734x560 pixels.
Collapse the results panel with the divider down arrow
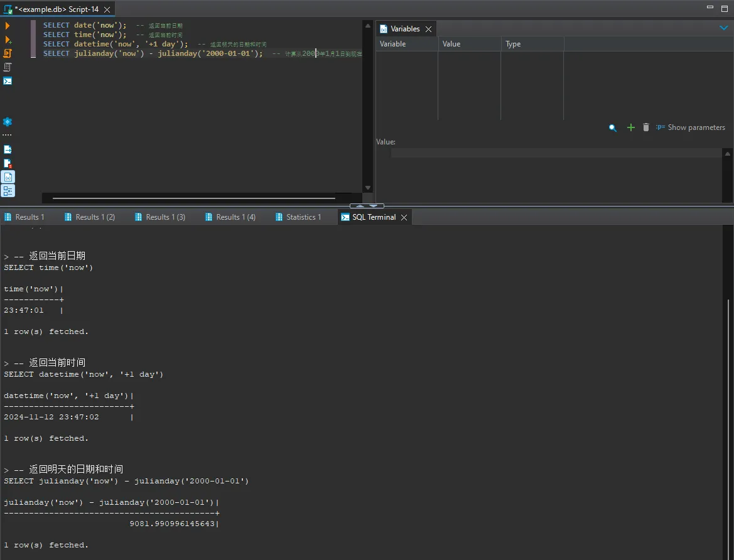pyautogui.click(x=374, y=206)
